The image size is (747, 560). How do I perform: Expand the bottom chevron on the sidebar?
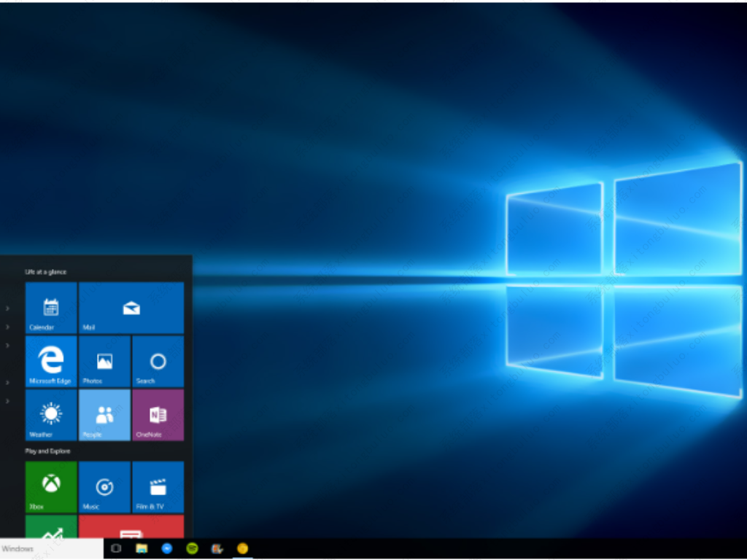[x=7, y=400]
